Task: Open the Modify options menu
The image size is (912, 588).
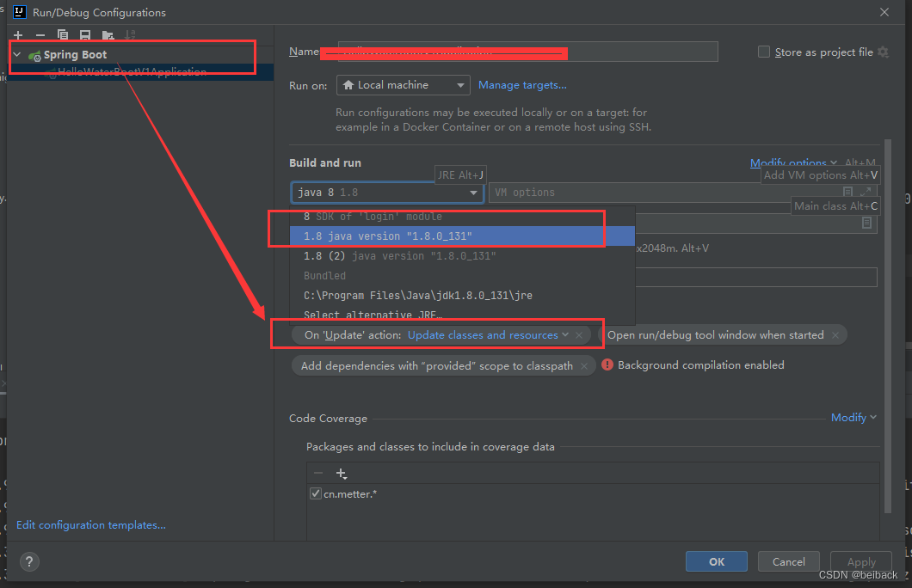Action: tap(792, 162)
